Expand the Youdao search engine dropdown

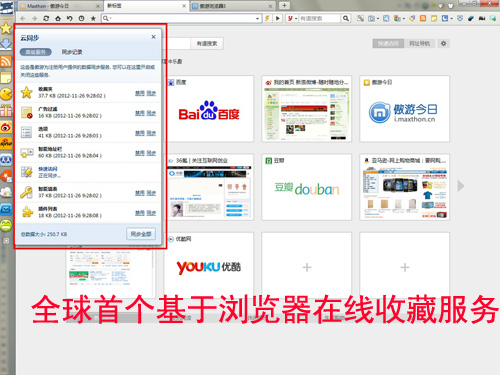coord(296,19)
